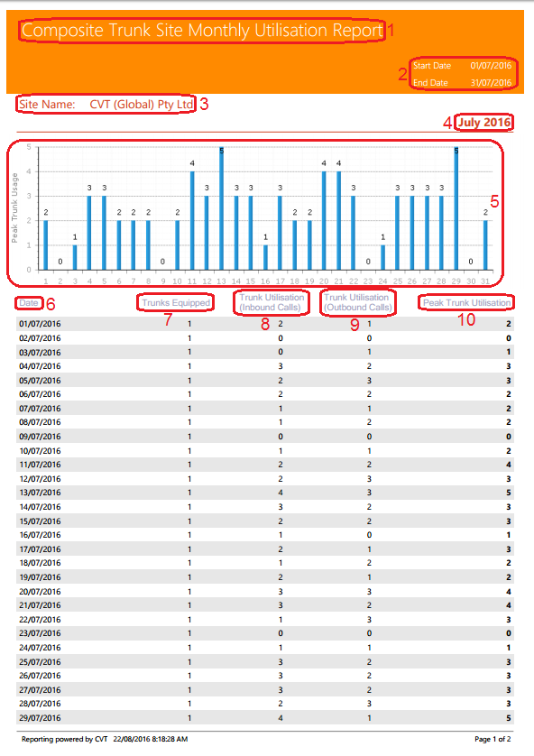The image size is (534, 756).
Task: Click the 22/08/2016 8:18:28 AM timestamp
Action: click(151, 739)
